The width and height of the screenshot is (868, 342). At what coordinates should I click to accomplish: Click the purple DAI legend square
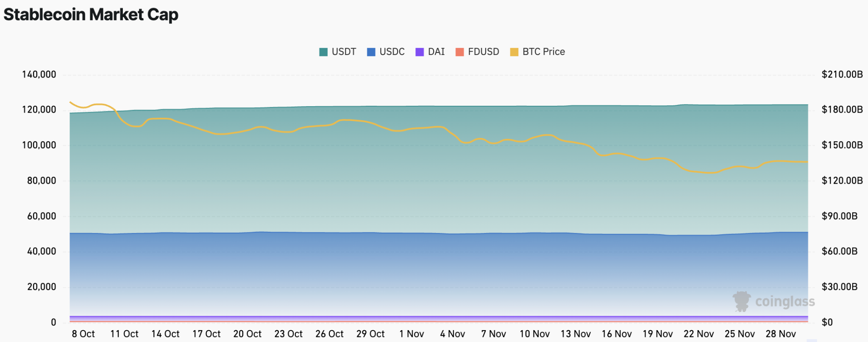[420, 52]
